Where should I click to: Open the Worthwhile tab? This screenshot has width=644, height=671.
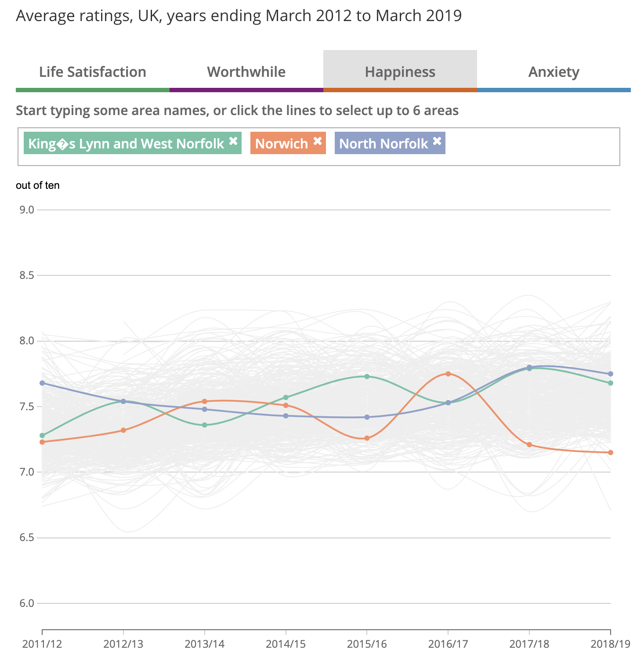(x=246, y=72)
